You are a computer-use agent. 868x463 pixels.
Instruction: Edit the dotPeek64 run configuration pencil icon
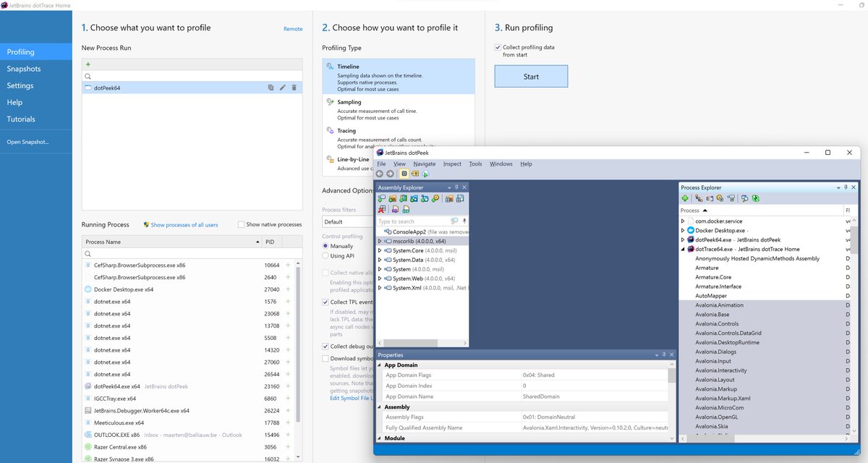pos(282,88)
